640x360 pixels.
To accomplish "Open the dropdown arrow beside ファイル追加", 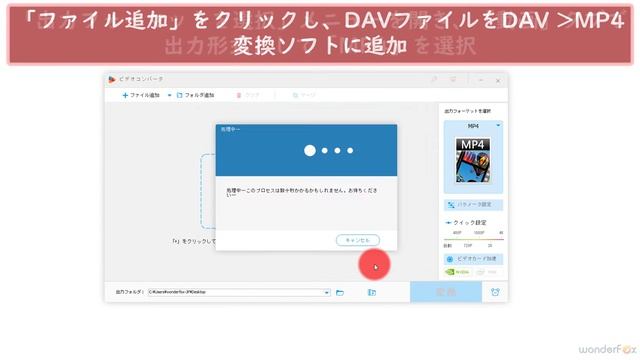I will coord(169,96).
